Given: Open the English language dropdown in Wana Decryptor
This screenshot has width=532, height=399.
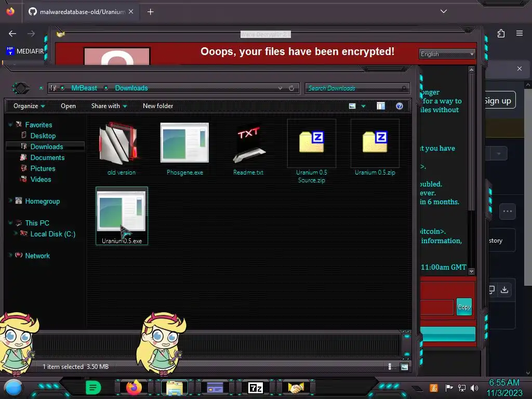Looking at the screenshot, I should tap(447, 54).
